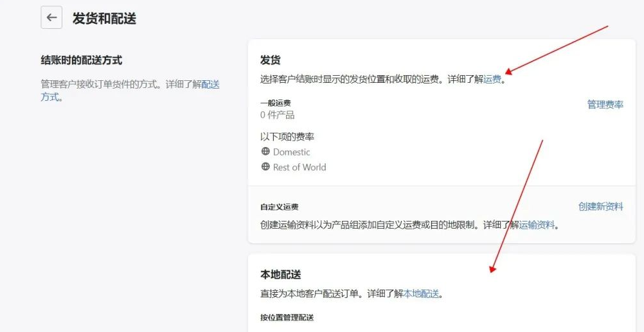Click the 创建新资料 link
Image resolution: width=644 pixels, height=332 pixels.
[600, 206]
